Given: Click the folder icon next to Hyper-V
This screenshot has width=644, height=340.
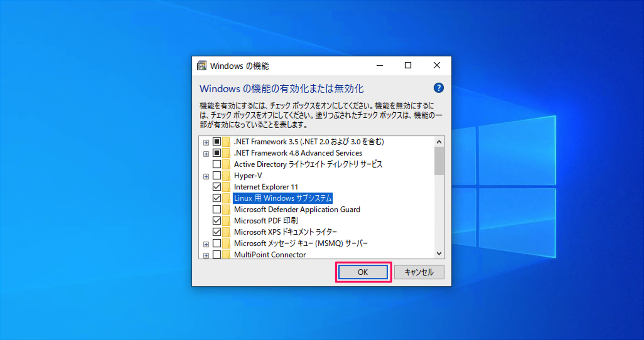Looking at the screenshot, I should coord(227,176).
